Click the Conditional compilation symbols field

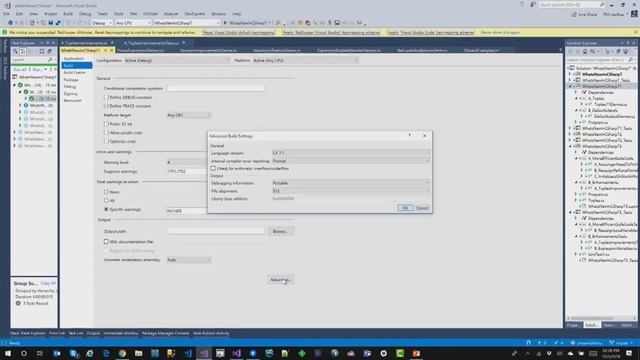pyautogui.click(x=216, y=88)
